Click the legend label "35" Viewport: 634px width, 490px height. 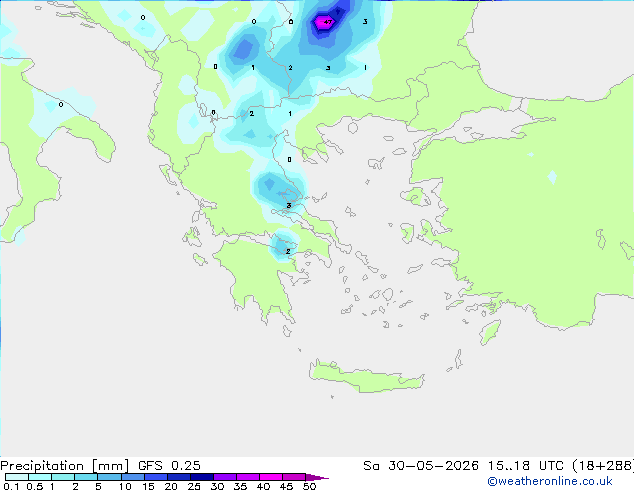click(x=240, y=486)
